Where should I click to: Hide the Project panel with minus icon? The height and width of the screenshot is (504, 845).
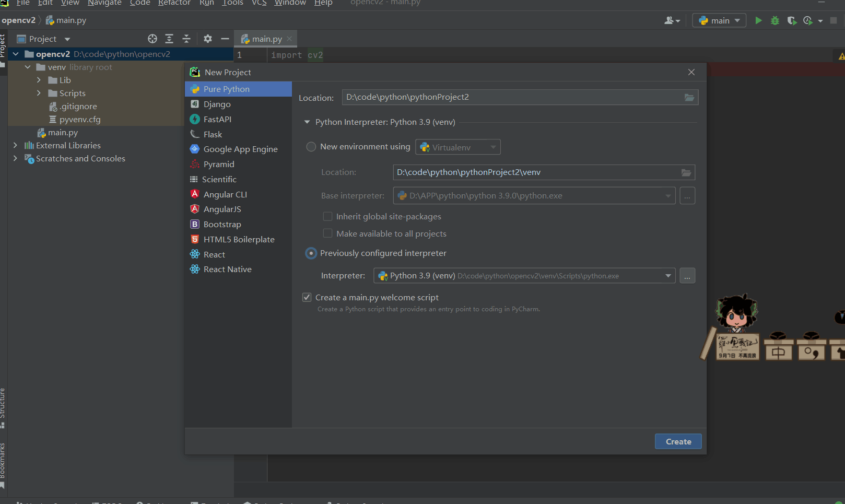click(225, 39)
